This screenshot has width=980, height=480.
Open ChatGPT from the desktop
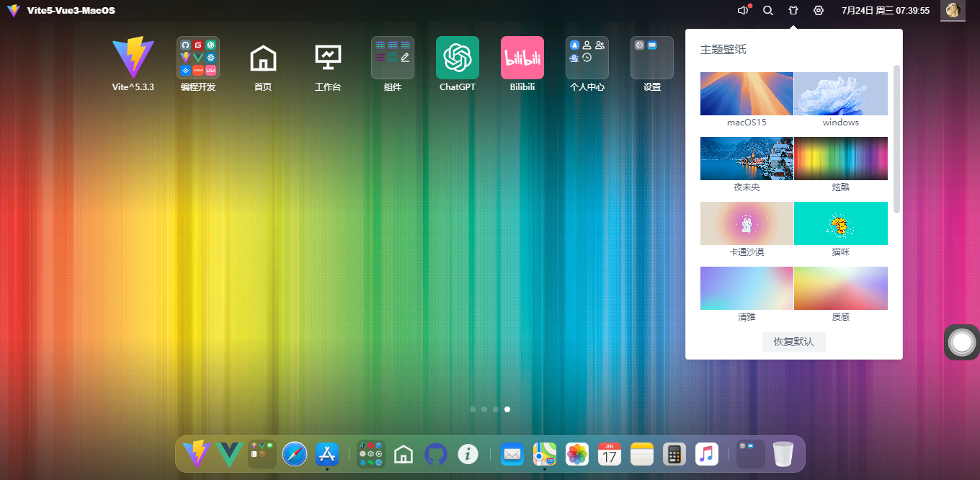(457, 57)
